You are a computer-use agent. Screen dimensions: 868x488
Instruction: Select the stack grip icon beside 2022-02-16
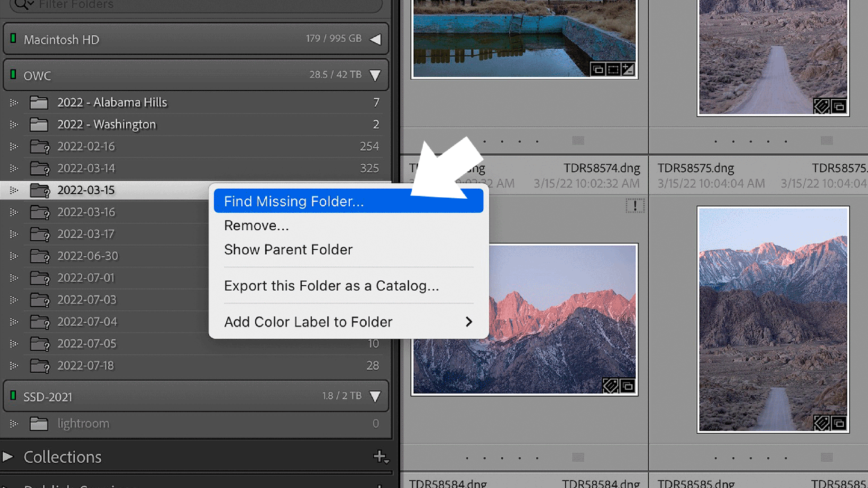(x=14, y=146)
